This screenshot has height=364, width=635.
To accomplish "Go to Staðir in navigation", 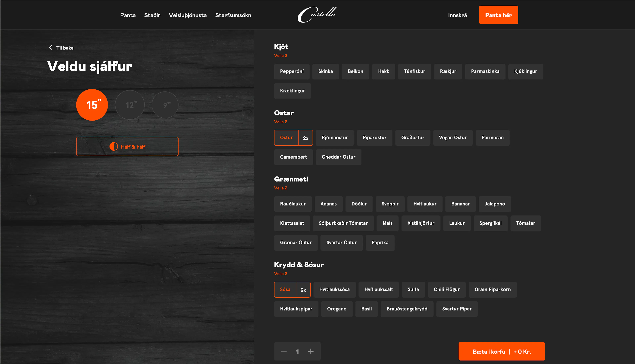I will tap(152, 15).
